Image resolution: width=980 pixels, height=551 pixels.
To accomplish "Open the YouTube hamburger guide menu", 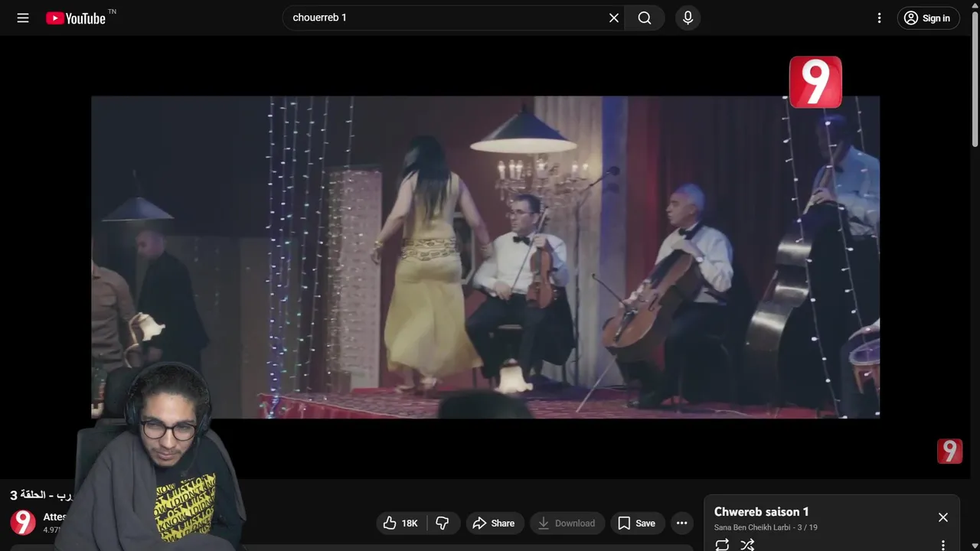I will pyautogui.click(x=23, y=18).
